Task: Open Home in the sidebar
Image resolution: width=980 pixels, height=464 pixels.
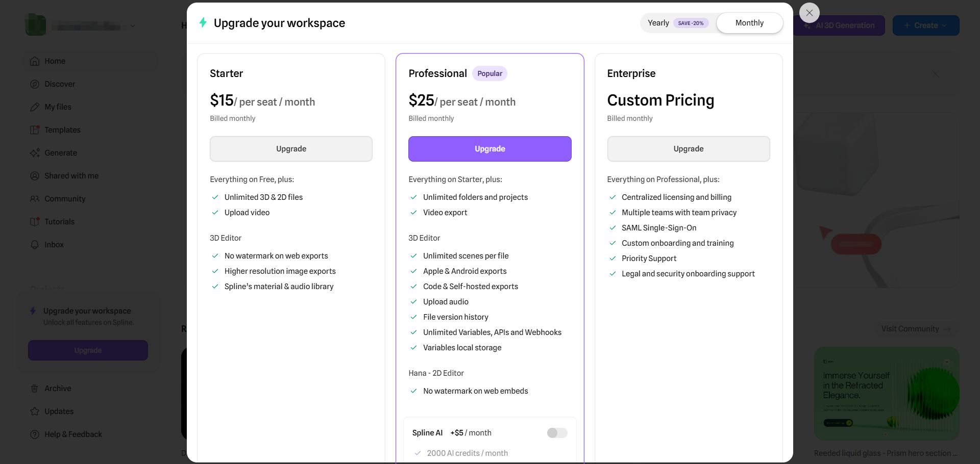Action: [x=91, y=61]
